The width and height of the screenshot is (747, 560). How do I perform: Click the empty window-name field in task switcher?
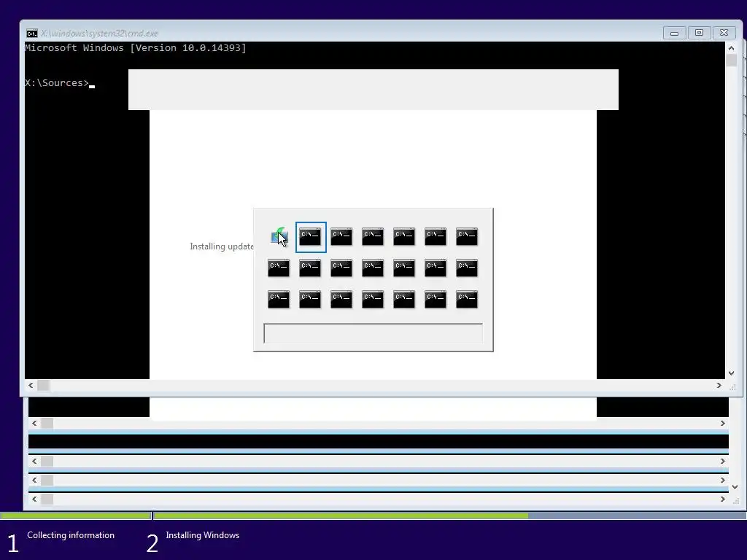click(x=373, y=333)
